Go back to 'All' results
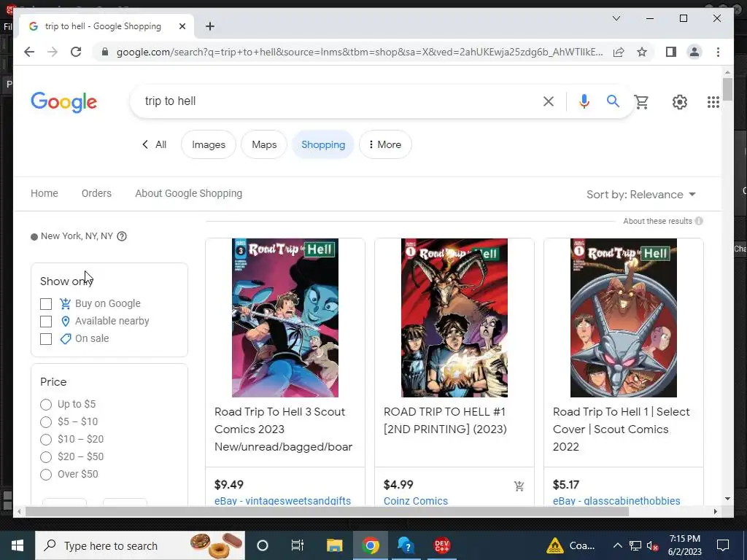747x560 pixels. (x=155, y=144)
